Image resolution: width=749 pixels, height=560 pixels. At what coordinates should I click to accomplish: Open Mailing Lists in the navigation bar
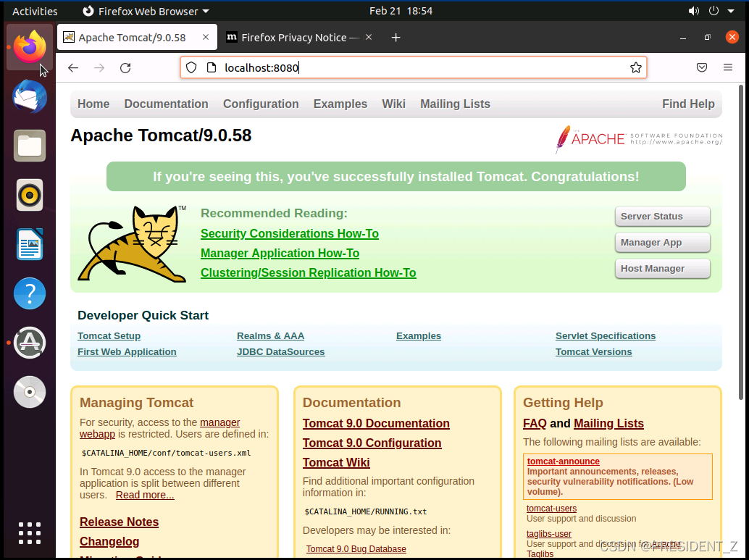point(455,104)
